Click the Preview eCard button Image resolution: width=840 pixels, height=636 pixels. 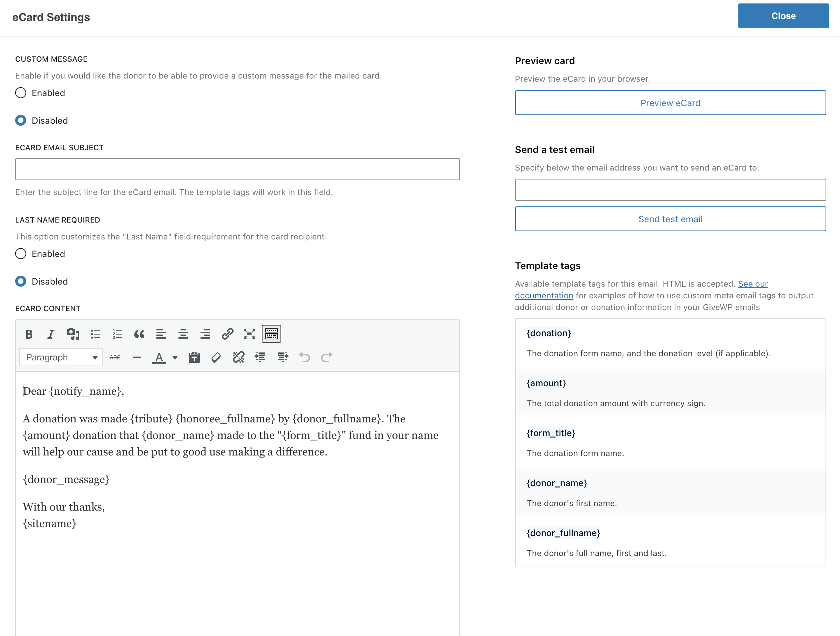pyautogui.click(x=670, y=103)
